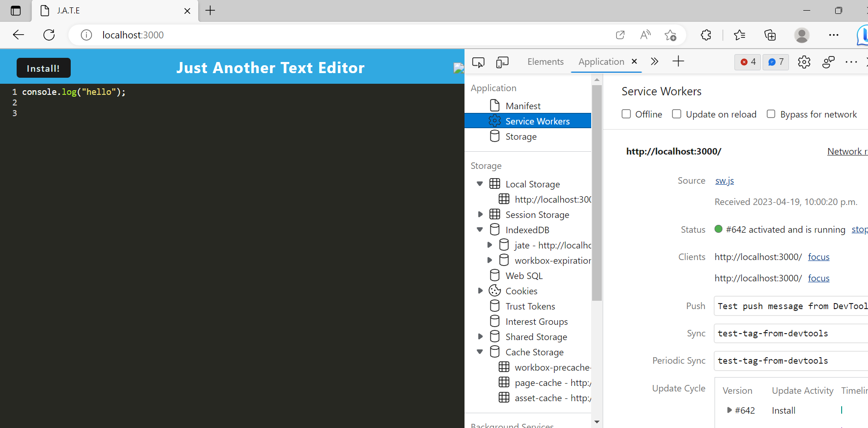Add this page to favorites star

[x=670, y=35]
